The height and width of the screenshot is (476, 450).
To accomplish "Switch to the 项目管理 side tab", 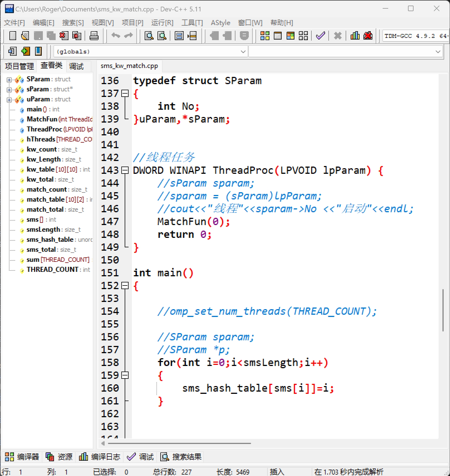I will point(19,66).
